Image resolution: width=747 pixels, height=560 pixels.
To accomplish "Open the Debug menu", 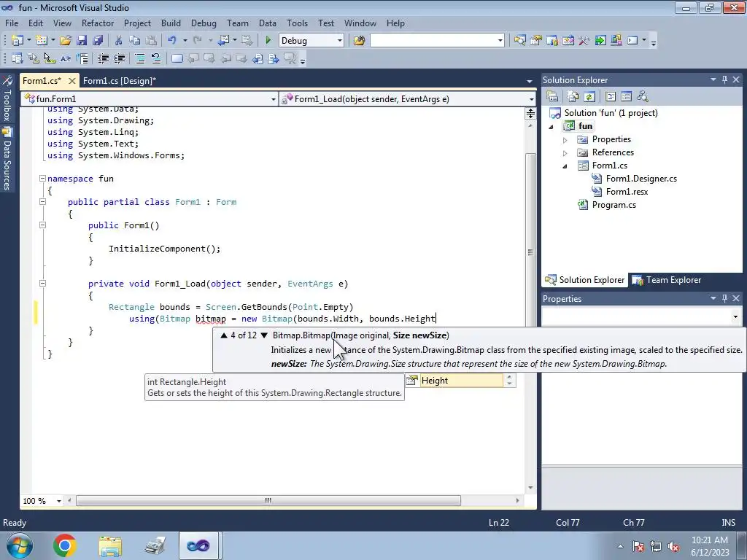I will click(x=204, y=23).
